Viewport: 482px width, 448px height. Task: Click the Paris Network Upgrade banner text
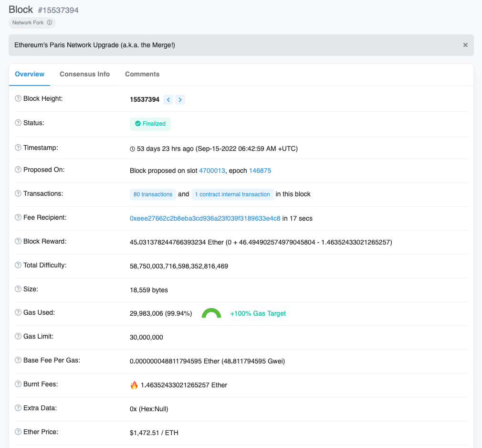(94, 45)
